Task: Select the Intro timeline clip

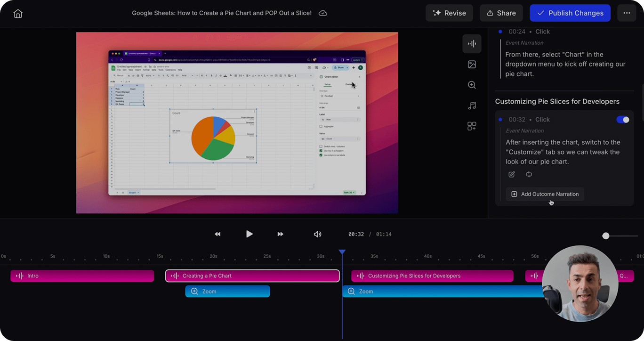Action: click(x=82, y=276)
